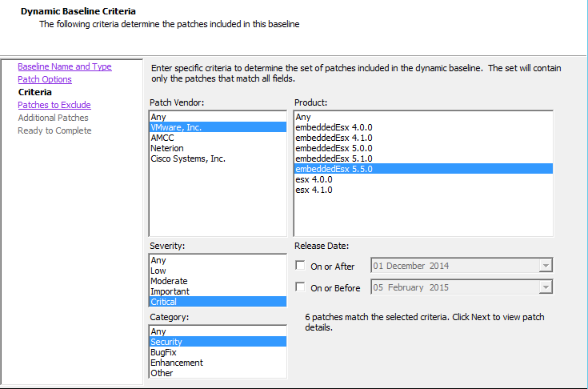This screenshot has height=389, width=588.
Task: Enable the On or After checkbox
Action: tap(300, 266)
